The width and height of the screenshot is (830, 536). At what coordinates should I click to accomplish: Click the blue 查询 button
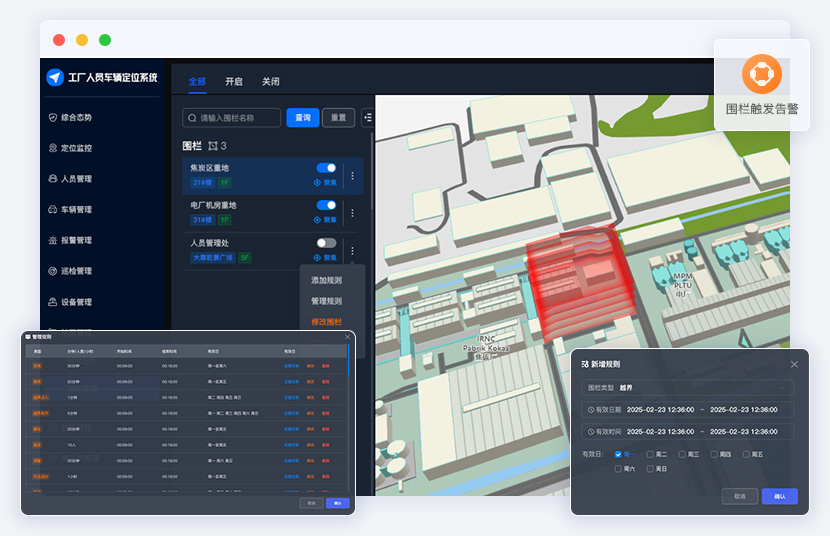click(x=303, y=117)
